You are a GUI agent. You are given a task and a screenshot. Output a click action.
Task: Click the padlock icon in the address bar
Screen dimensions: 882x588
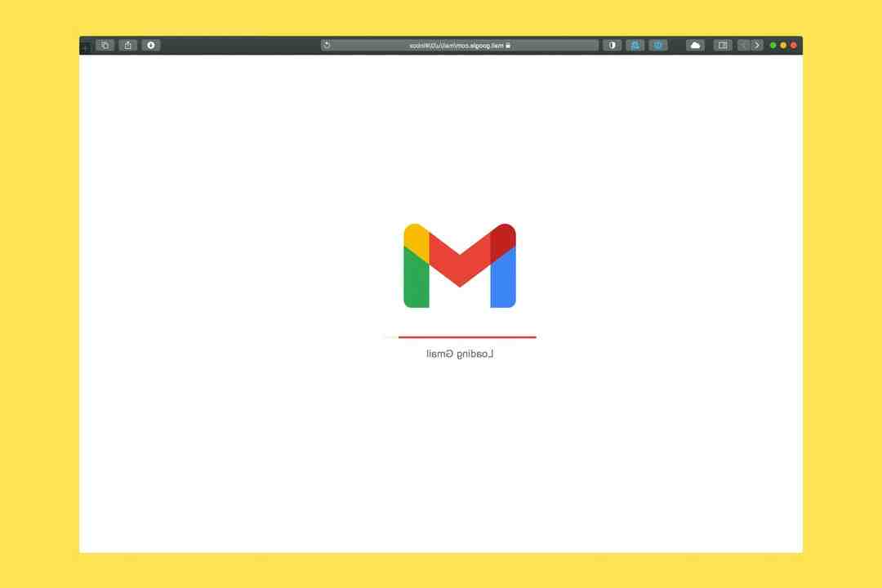click(507, 45)
